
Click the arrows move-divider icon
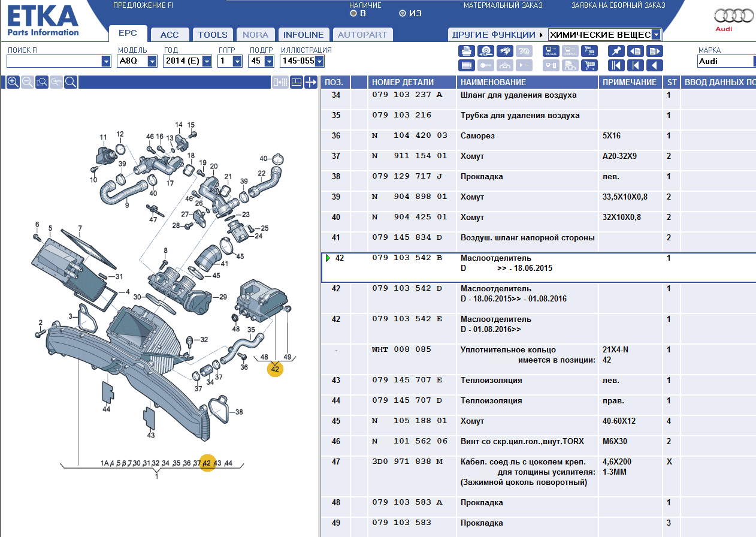(311, 82)
